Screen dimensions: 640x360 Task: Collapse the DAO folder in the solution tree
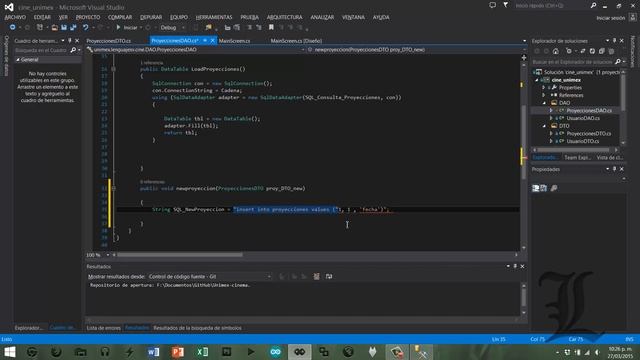tap(544, 103)
